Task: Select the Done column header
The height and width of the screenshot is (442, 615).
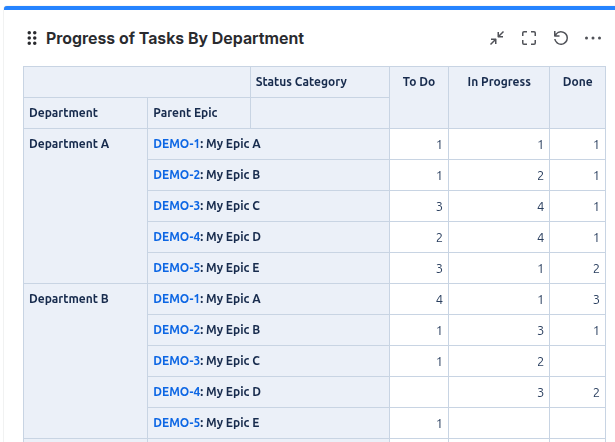Action: point(577,82)
